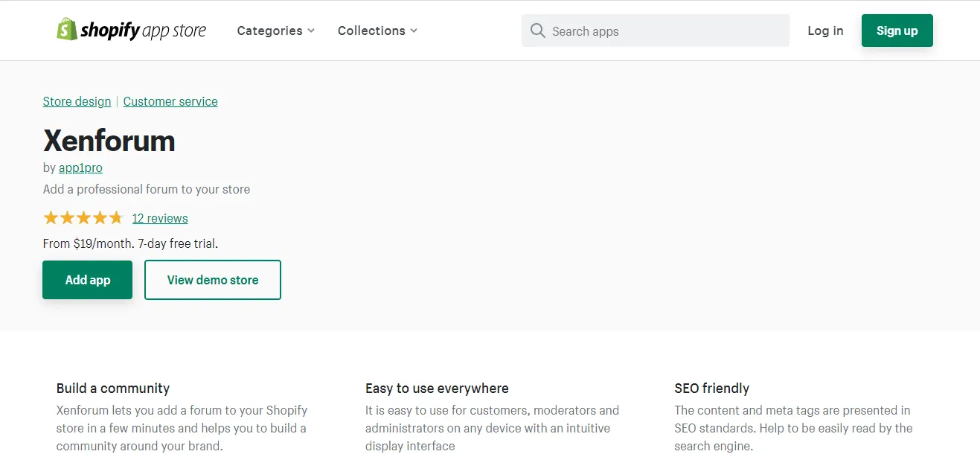
Task: Open the Log in page
Action: [825, 31]
